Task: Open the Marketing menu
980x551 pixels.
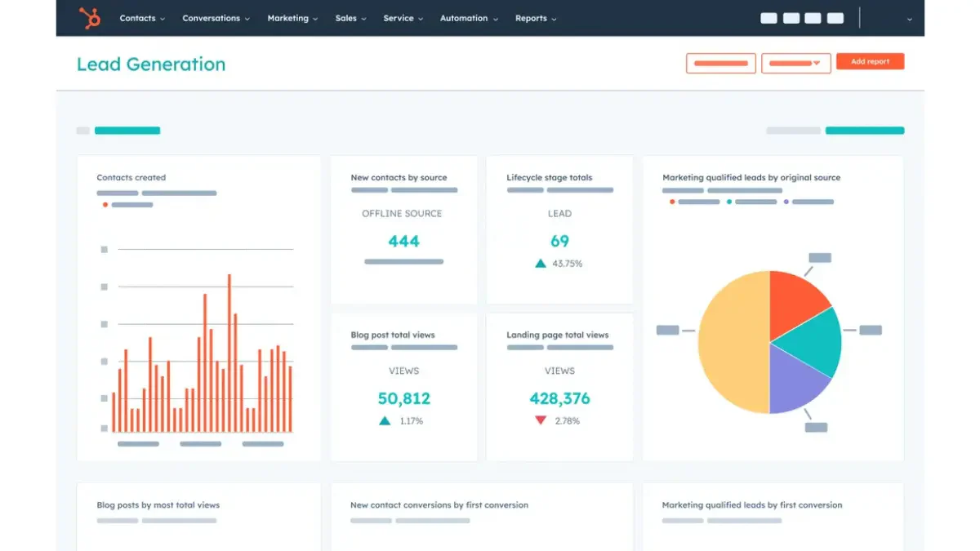Action: [292, 18]
